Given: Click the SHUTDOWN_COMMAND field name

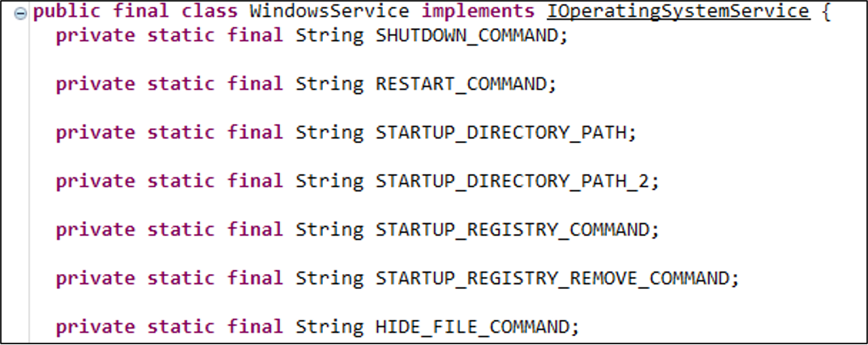Looking at the screenshot, I should [x=467, y=35].
